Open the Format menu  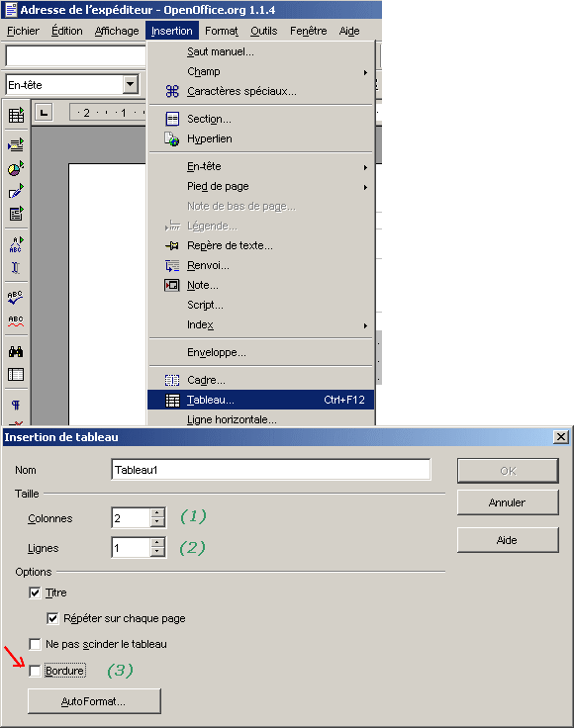(222, 31)
